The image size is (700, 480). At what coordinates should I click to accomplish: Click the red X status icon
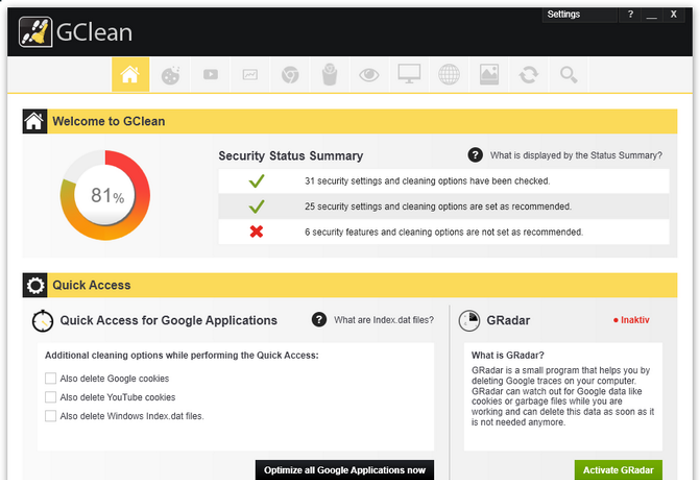pos(256,231)
